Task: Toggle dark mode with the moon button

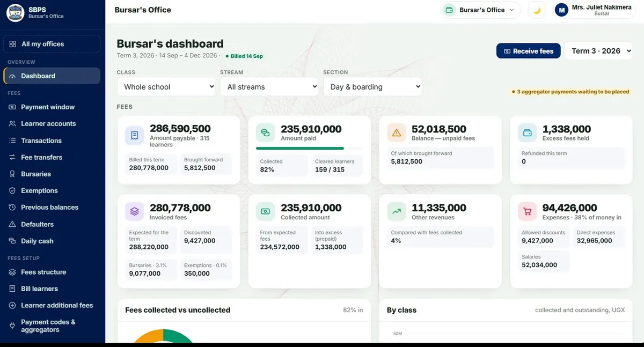Action: (537, 10)
